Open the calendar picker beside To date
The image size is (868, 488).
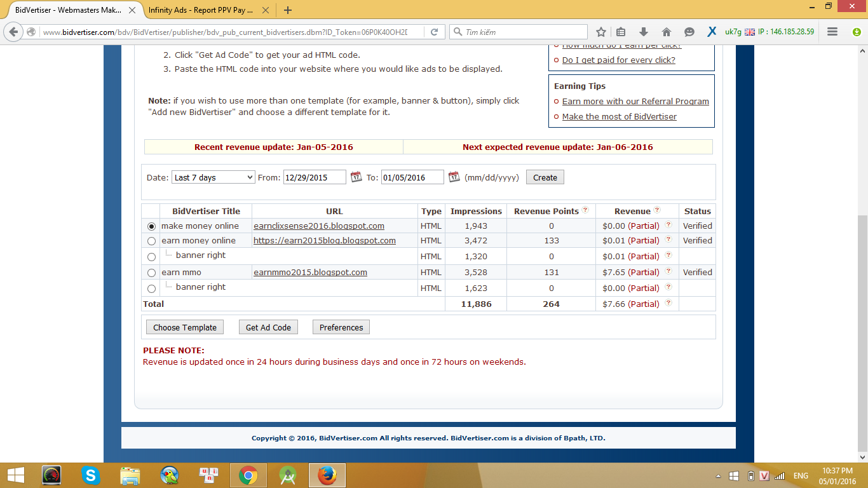(454, 177)
